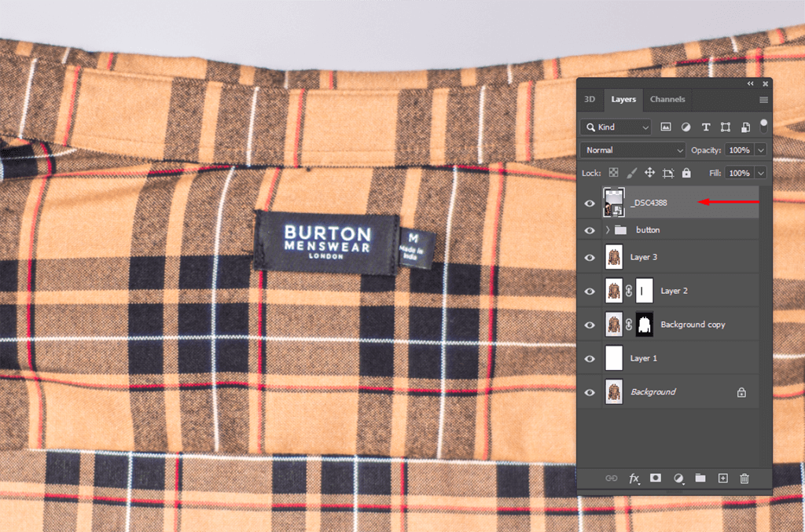Hide the _DSC4388 layer

point(590,204)
